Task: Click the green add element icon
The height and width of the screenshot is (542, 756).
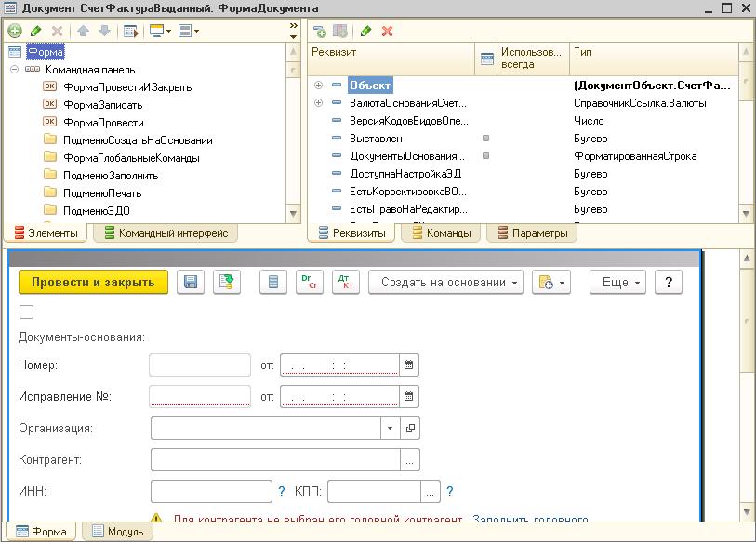Action: [15, 31]
